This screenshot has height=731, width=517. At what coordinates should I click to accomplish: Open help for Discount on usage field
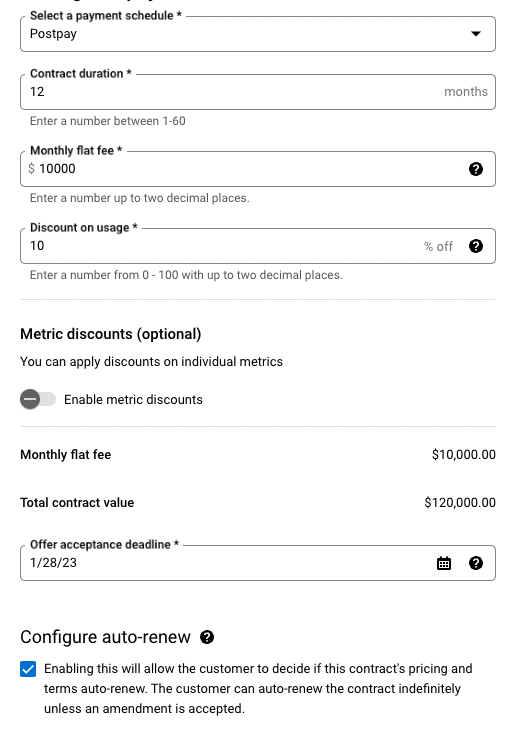(476, 246)
